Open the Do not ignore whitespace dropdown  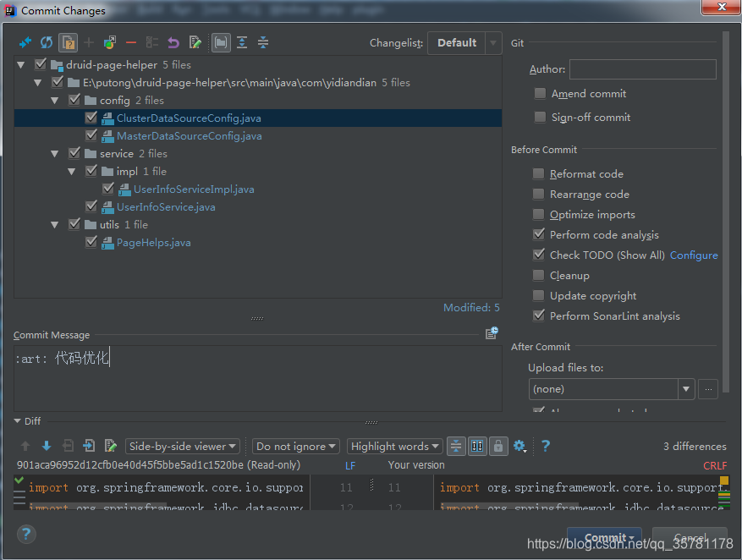[x=295, y=446]
